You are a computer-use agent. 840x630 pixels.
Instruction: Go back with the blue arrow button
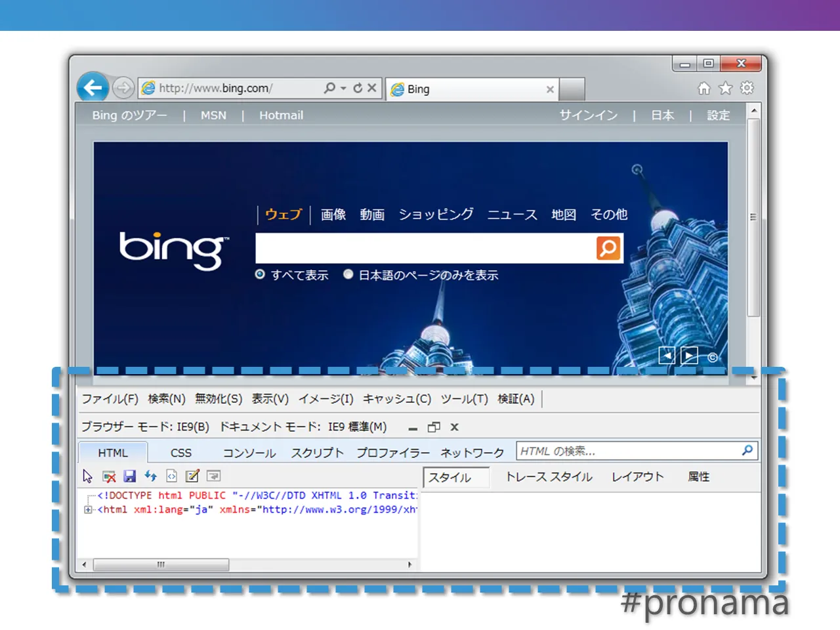click(x=93, y=88)
